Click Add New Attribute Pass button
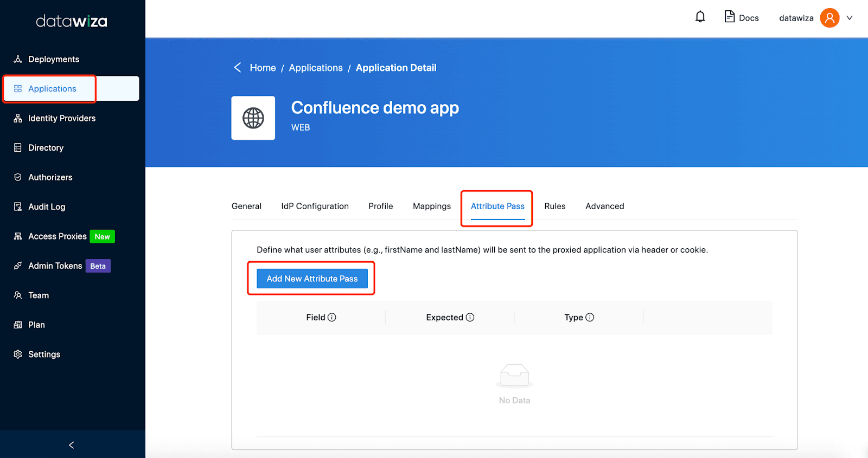This screenshot has height=458, width=868. (312, 279)
